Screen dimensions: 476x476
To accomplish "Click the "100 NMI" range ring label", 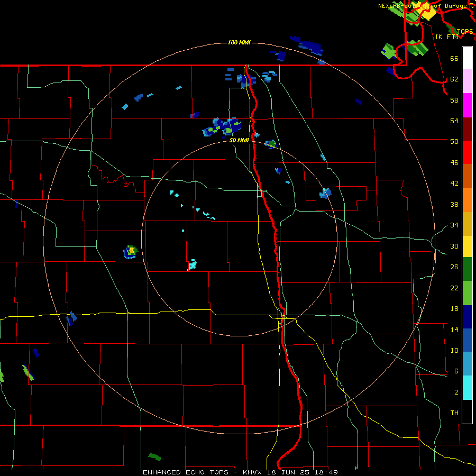I will 239,42.
